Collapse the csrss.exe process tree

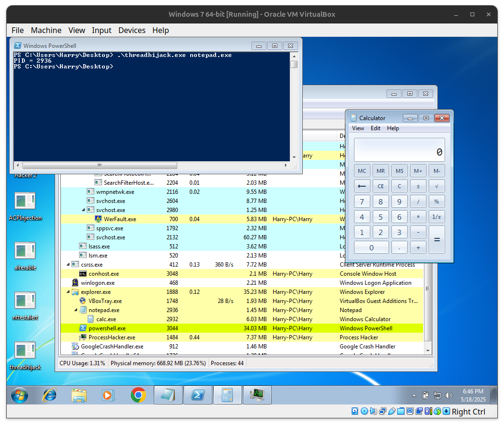pyautogui.click(x=68, y=265)
